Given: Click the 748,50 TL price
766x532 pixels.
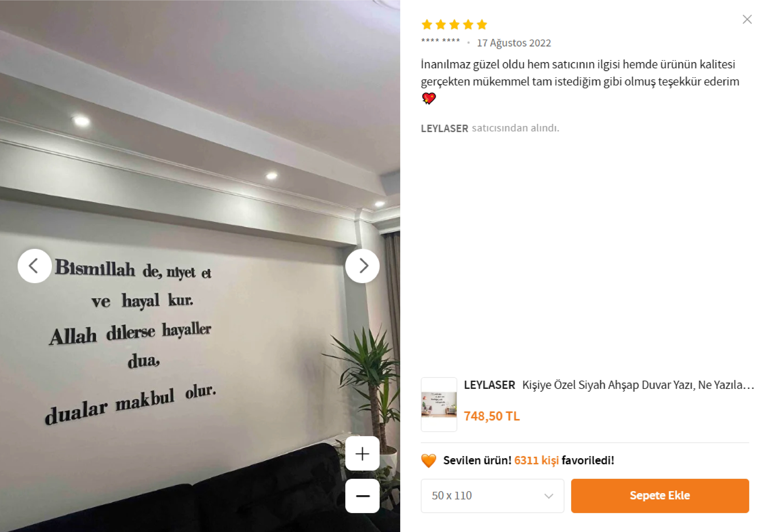Looking at the screenshot, I should (492, 416).
